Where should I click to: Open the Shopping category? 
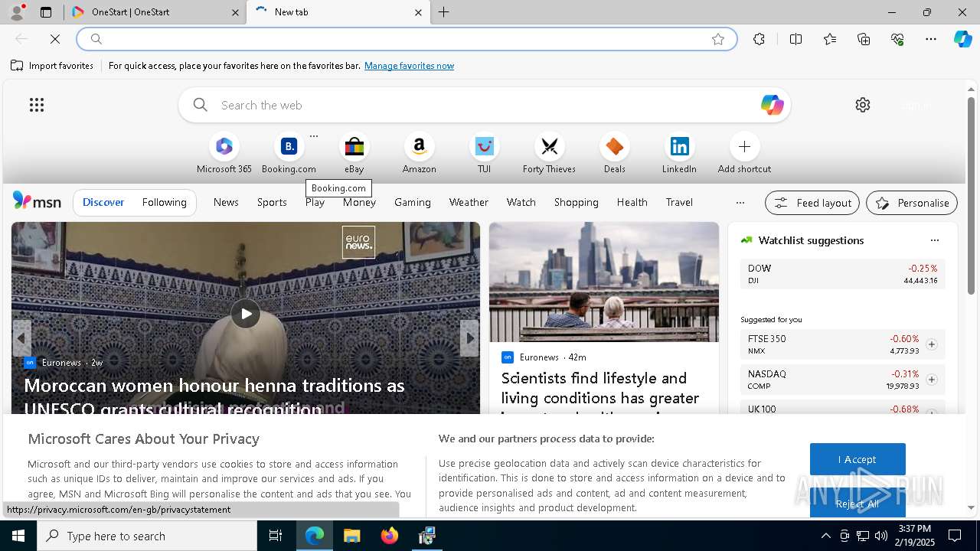pyautogui.click(x=576, y=202)
